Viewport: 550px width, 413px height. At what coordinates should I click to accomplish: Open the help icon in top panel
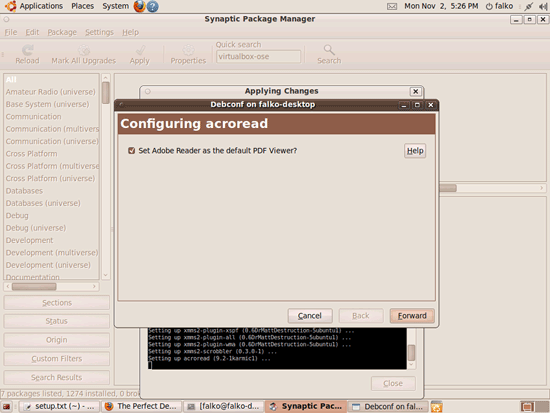tap(152, 6)
